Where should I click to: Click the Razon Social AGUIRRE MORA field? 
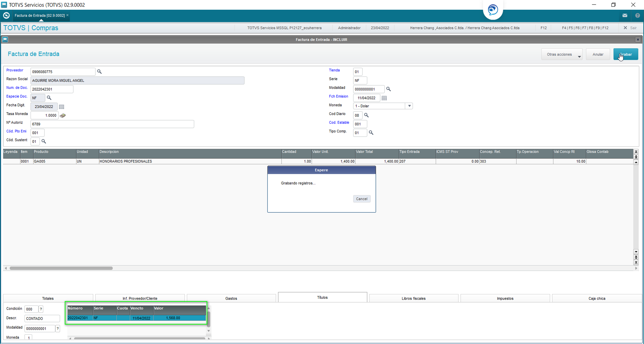point(137,80)
